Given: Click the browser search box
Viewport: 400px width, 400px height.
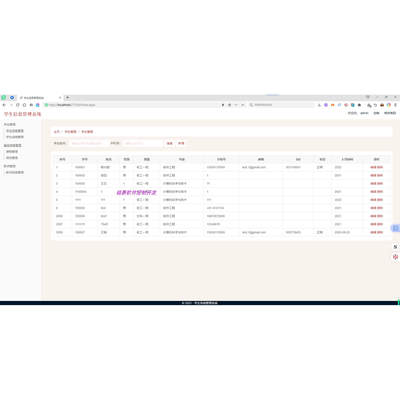Looking at the screenshot, I should pos(283,105).
